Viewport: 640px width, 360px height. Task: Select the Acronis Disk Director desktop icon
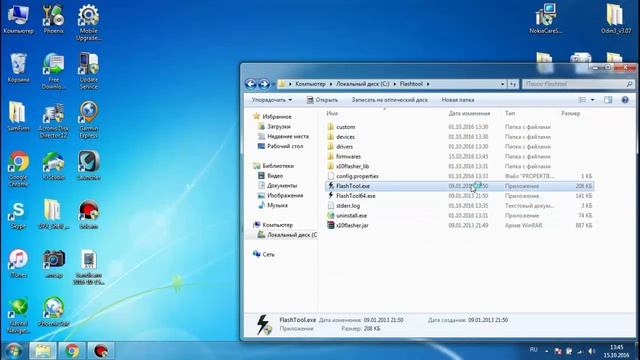[x=53, y=120]
